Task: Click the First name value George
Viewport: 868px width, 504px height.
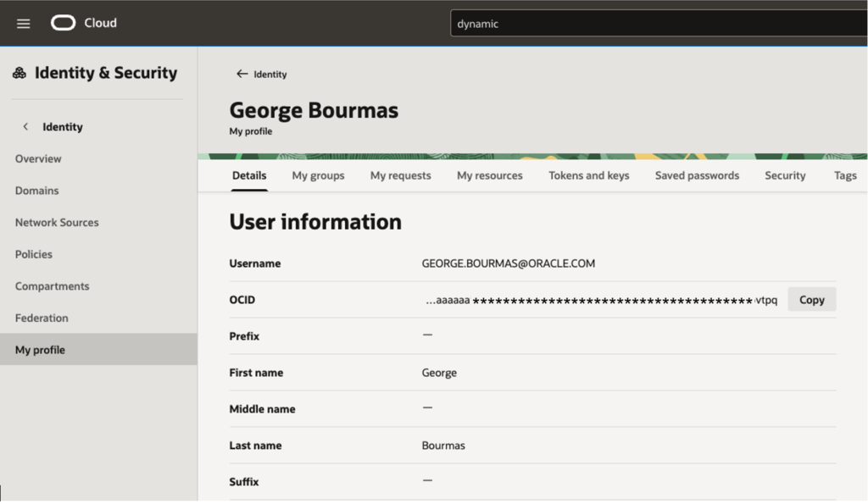Action: coord(439,373)
